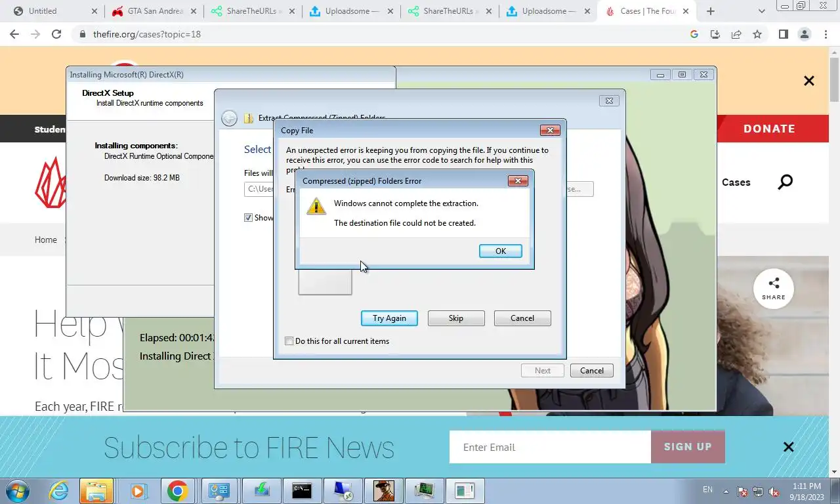Open Chrome profile avatar
Screen dimensions: 840x504
click(804, 34)
